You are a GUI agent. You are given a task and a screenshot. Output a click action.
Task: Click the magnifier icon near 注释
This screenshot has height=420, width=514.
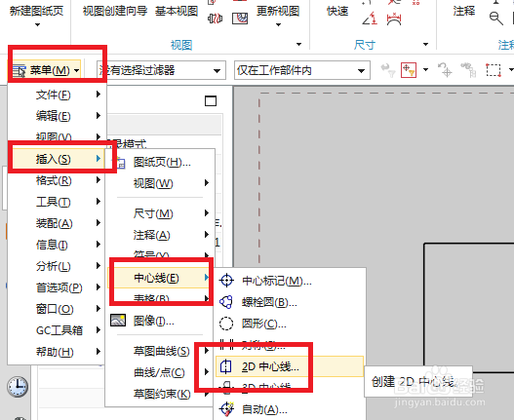[496, 19]
